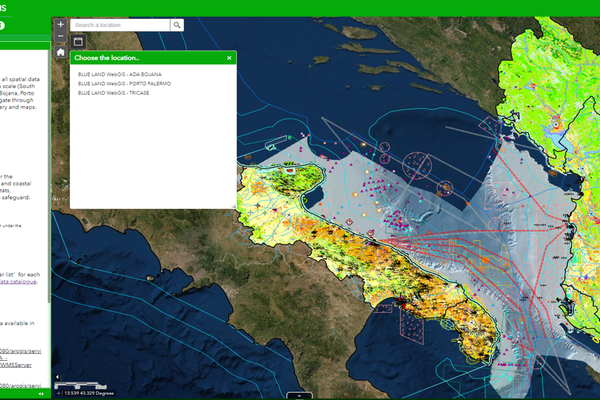Viewport: 600px width, 400px height.
Task: Select BLUE LAND WebGIS - PORTO PALERMO
Action: (x=124, y=83)
